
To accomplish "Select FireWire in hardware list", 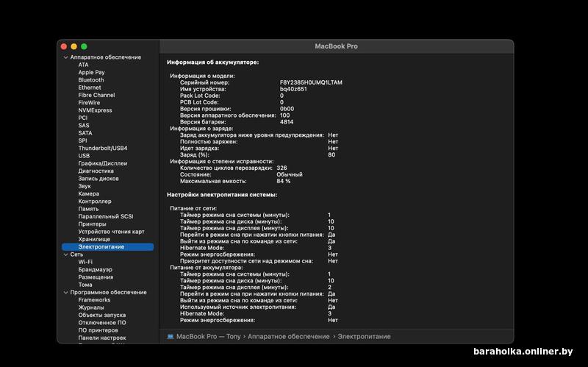I will pyautogui.click(x=89, y=103).
